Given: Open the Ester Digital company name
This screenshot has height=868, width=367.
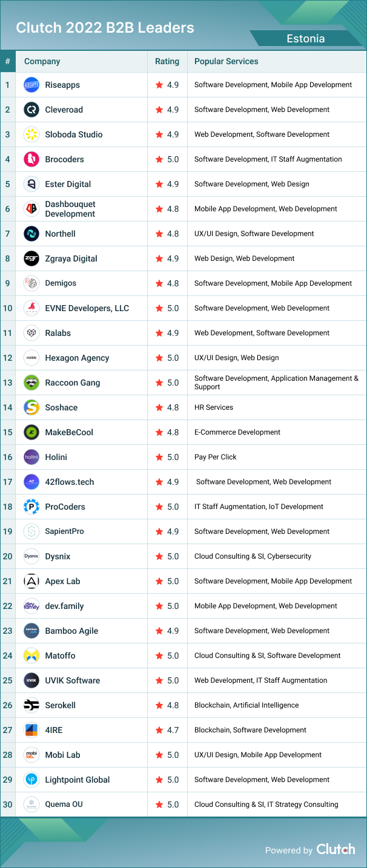Looking at the screenshot, I should [x=68, y=184].
